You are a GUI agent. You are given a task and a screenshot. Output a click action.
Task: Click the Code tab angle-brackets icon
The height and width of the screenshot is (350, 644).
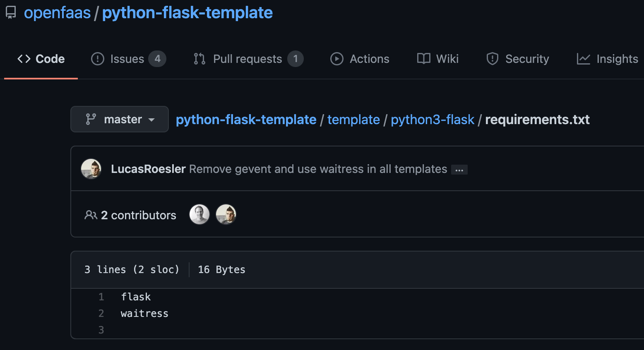point(24,59)
